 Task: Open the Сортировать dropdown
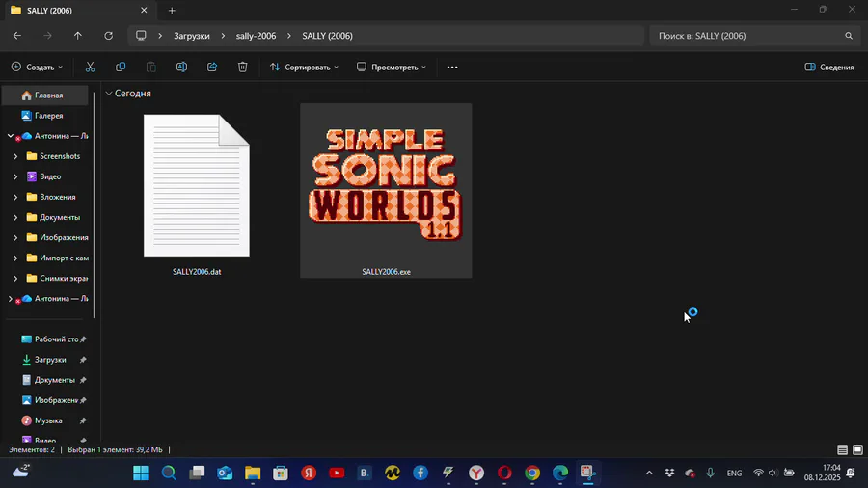[304, 67]
